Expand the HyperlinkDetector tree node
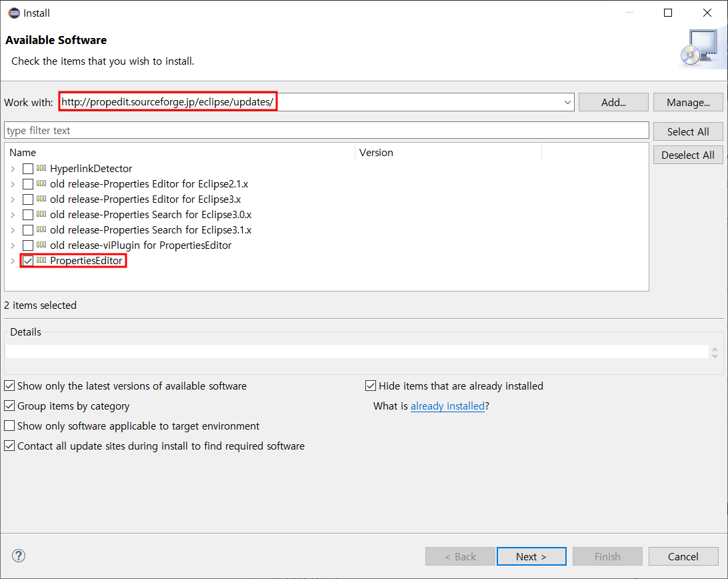 [13, 169]
